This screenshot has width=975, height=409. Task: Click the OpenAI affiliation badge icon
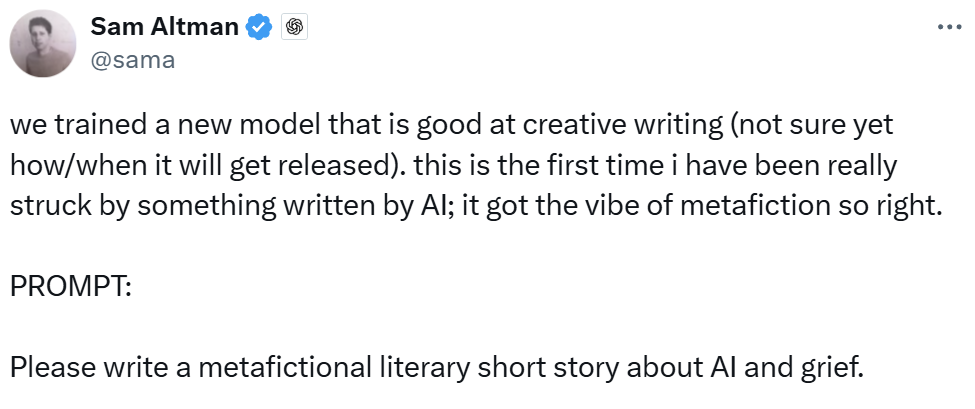coord(294,28)
